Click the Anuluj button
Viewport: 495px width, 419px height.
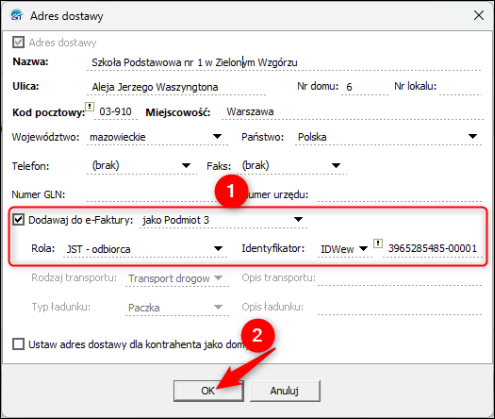285,391
